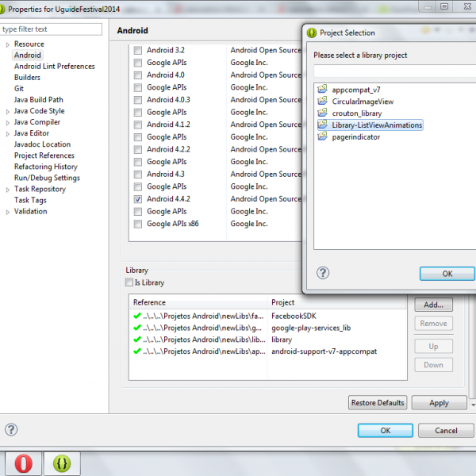Select the android-support-v7-appcompat row
476x476 pixels.
pyautogui.click(x=267, y=351)
